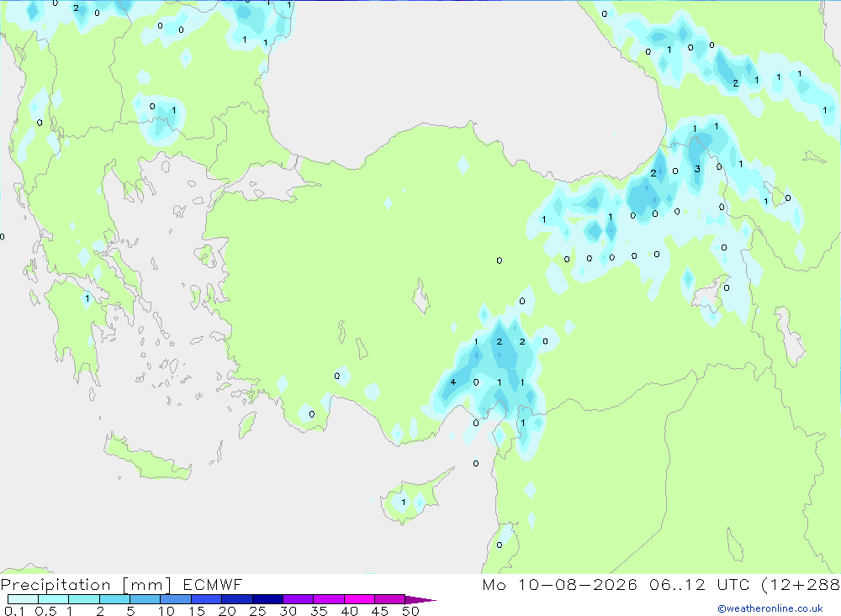Select the 2–5 mm legend color swatch

click(x=114, y=599)
